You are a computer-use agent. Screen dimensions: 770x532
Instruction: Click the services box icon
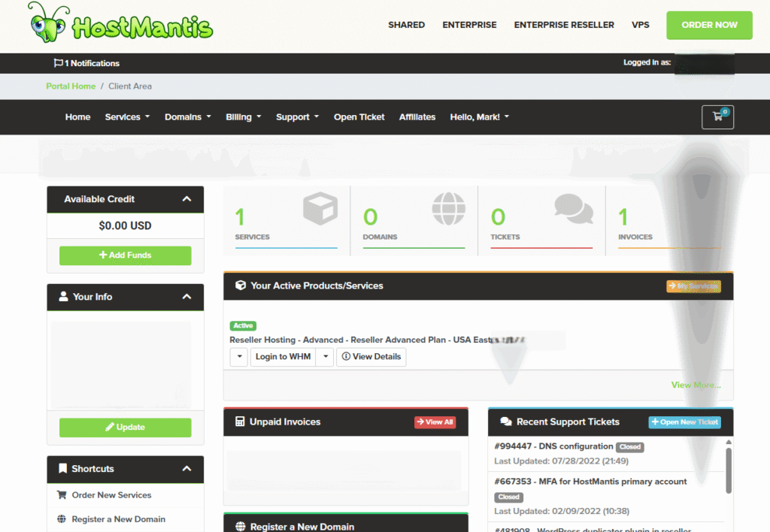pyautogui.click(x=320, y=208)
